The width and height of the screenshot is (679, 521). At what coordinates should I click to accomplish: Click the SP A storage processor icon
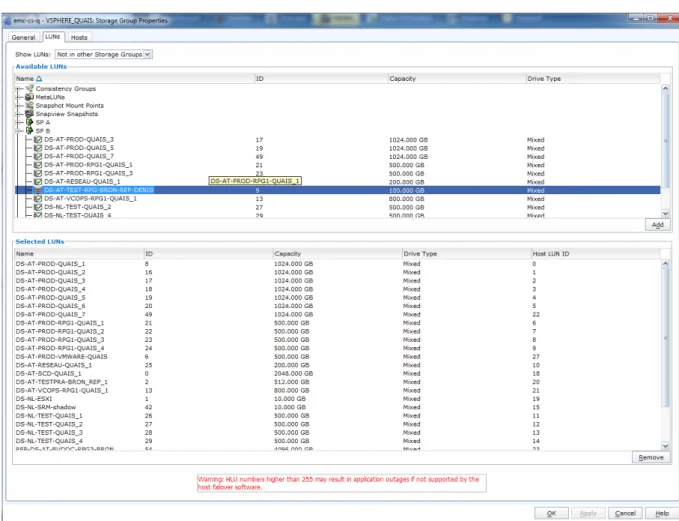tap(29, 122)
